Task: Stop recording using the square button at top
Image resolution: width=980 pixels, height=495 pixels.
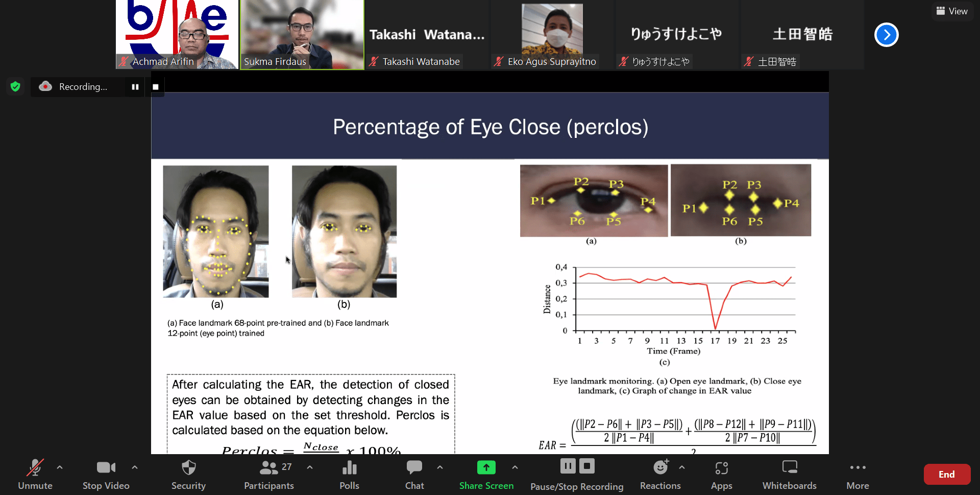Action: pyautogui.click(x=156, y=87)
